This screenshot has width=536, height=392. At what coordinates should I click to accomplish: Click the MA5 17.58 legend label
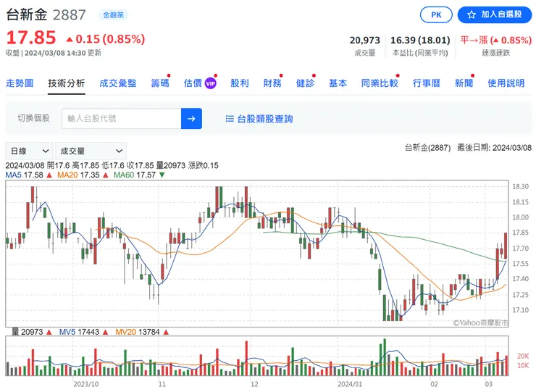(x=25, y=175)
